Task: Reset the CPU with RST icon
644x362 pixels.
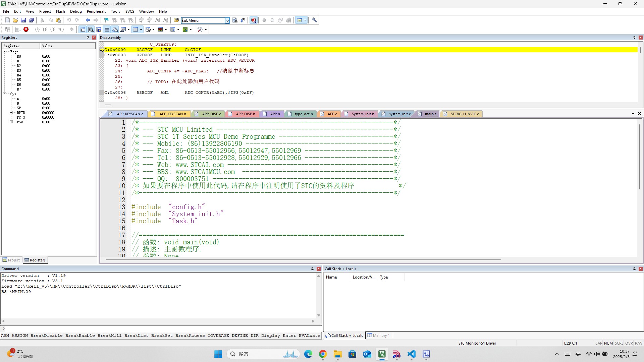Action: [7, 29]
